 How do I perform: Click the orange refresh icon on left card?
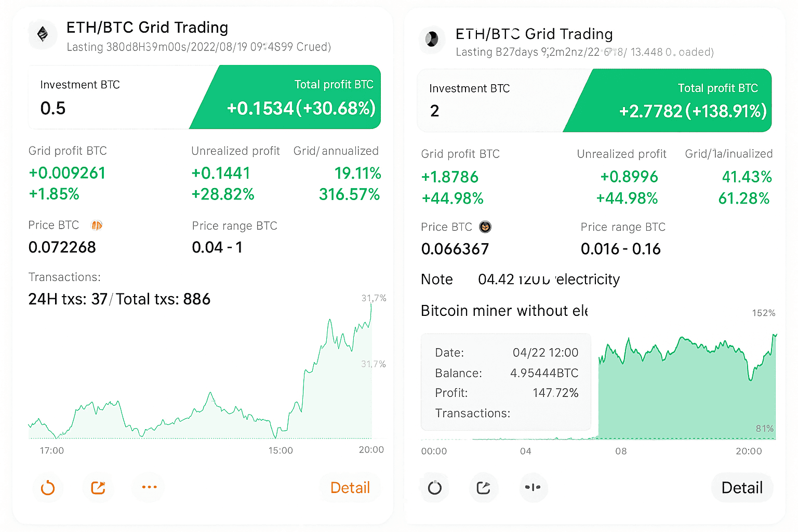click(x=48, y=487)
